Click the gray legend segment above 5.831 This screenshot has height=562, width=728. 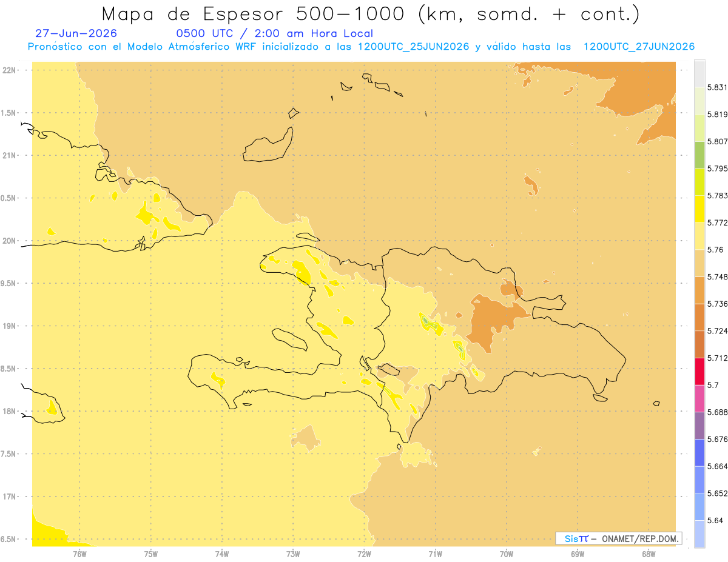click(699, 73)
